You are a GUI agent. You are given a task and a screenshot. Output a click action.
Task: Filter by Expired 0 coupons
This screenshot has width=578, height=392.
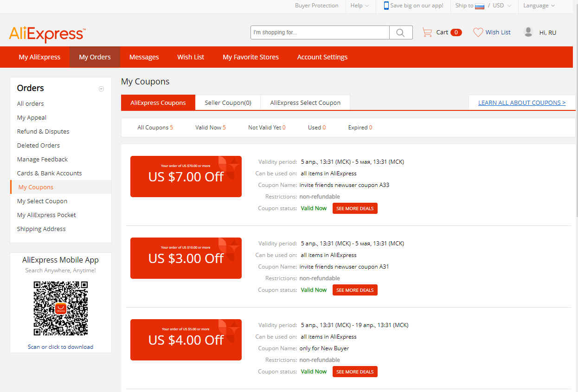(x=360, y=128)
